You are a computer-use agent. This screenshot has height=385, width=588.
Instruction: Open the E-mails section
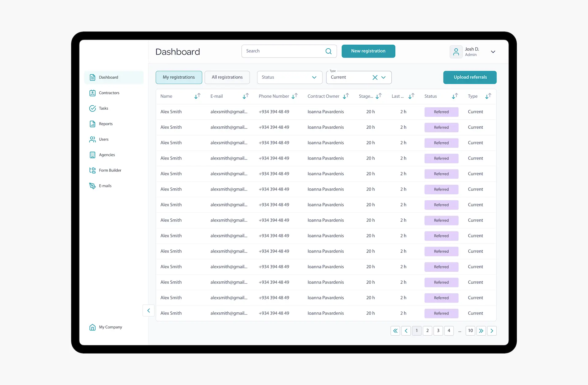[105, 186]
